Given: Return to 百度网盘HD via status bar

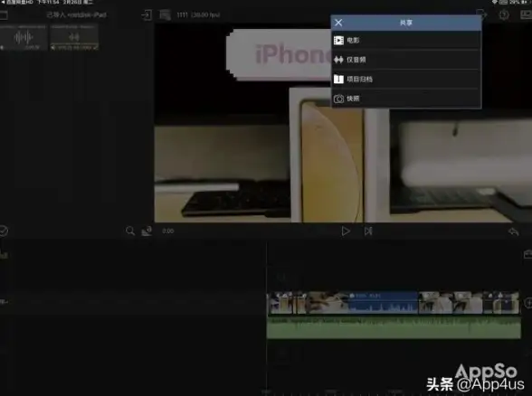Looking at the screenshot, I should 17,2.
